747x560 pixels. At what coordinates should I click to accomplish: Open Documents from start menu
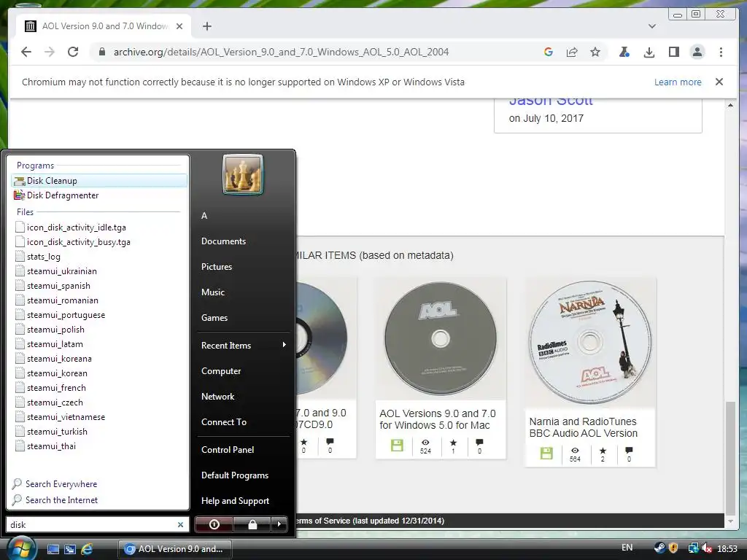[x=223, y=241]
